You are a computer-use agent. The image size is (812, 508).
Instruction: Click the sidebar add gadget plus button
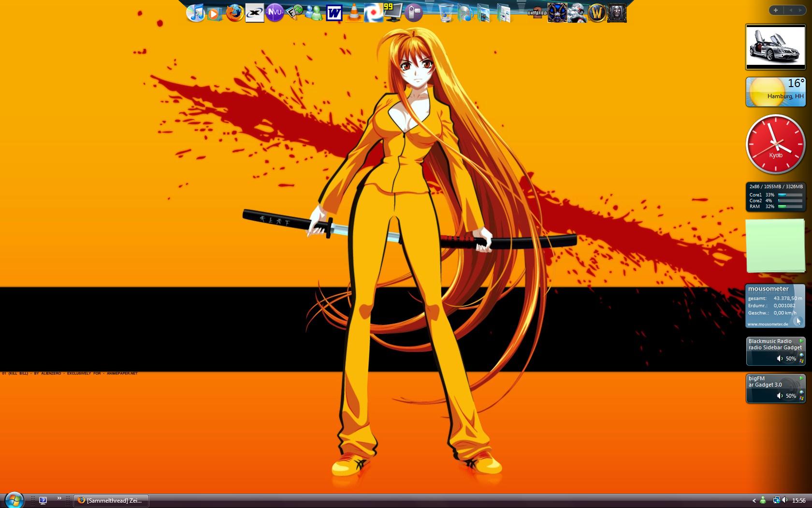coord(776,10)
